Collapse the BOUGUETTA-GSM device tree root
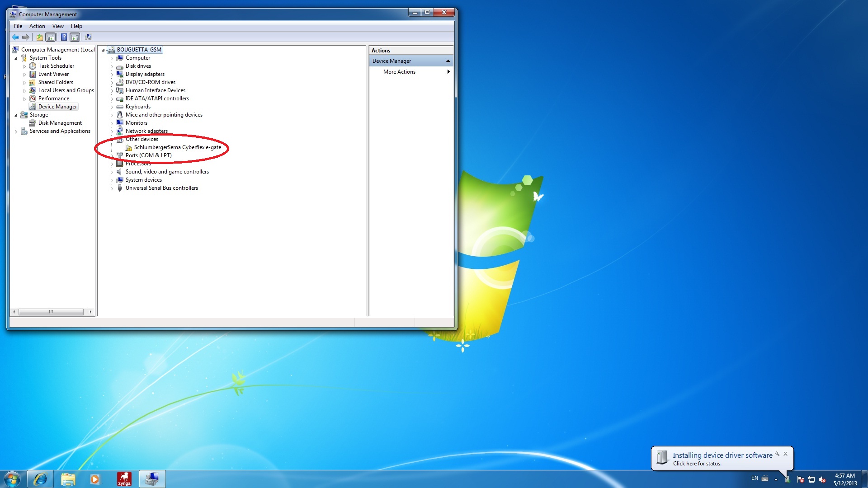The width and height of the screenshot is (868, 488). pyautogui.click(x=103, y=50)
